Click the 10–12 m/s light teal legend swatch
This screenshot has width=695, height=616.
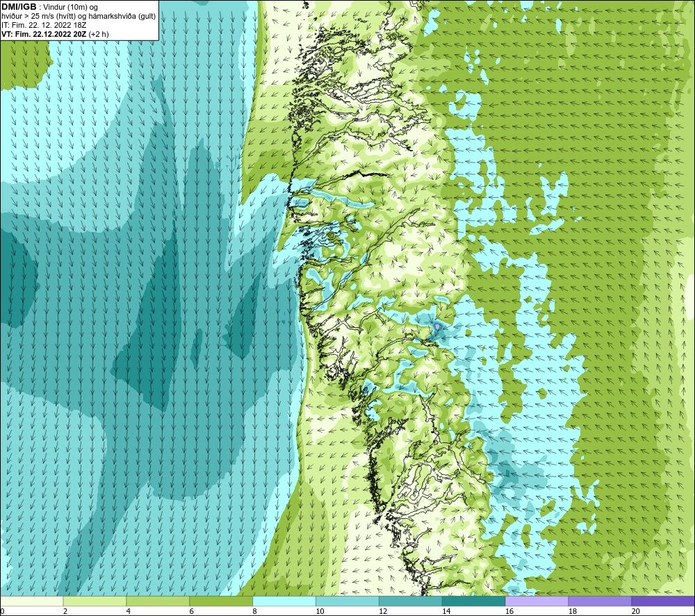347,601
